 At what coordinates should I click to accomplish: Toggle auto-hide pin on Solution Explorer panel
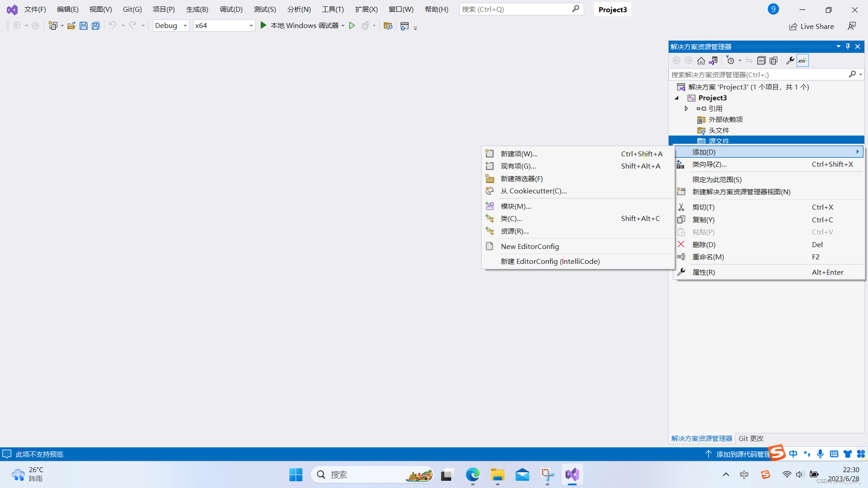[848, 47]
